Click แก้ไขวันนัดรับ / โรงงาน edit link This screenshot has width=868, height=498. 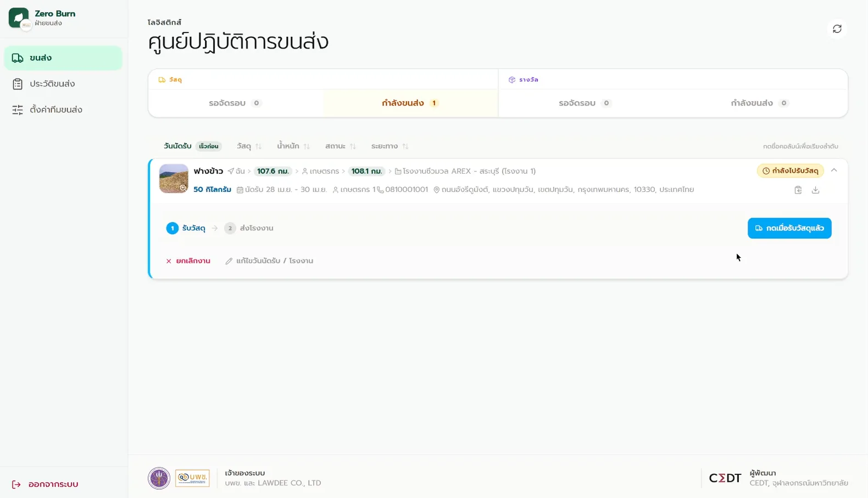(269, 261)
